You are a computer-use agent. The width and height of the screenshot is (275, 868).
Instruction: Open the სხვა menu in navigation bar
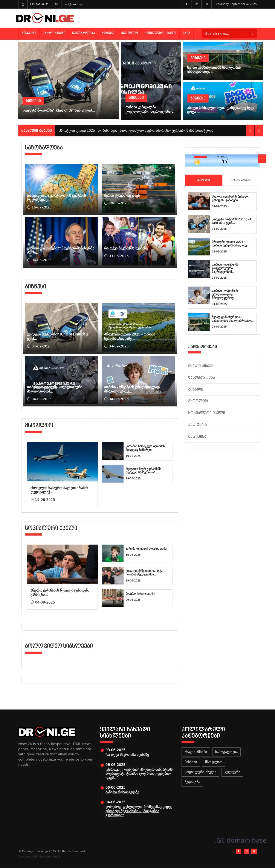click(x=186, y=33)
